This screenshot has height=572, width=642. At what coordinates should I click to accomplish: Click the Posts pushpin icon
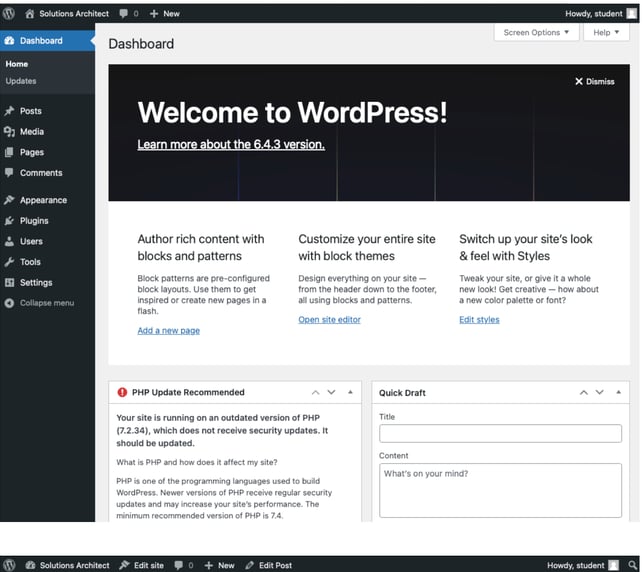click(9, 111)
